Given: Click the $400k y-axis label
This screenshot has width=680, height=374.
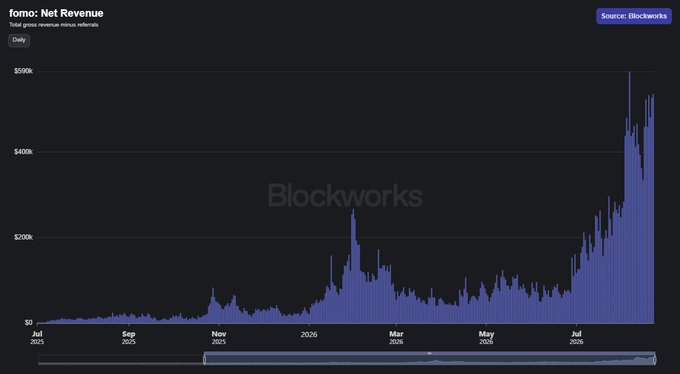Looking at the screenshot, I should [23, 152].
